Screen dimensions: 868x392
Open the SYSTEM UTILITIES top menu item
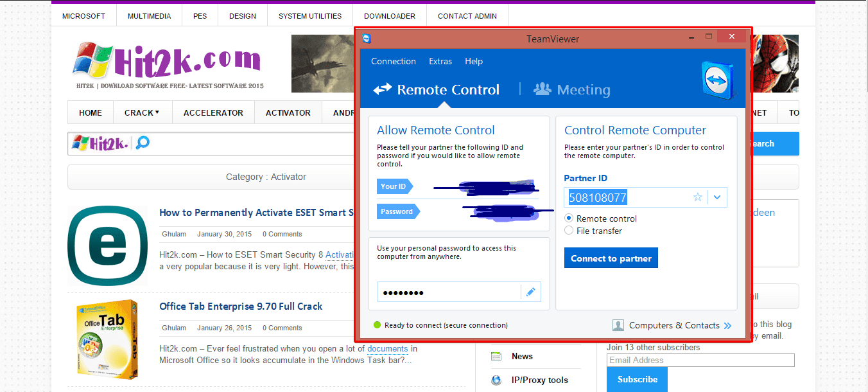pos(310,16)
